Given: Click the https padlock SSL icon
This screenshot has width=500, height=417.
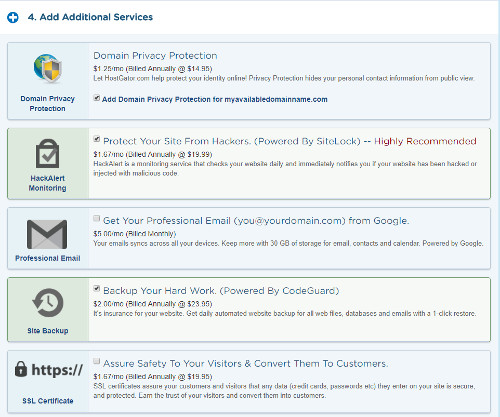Looking at the screenshot, I should coord(49,370).
